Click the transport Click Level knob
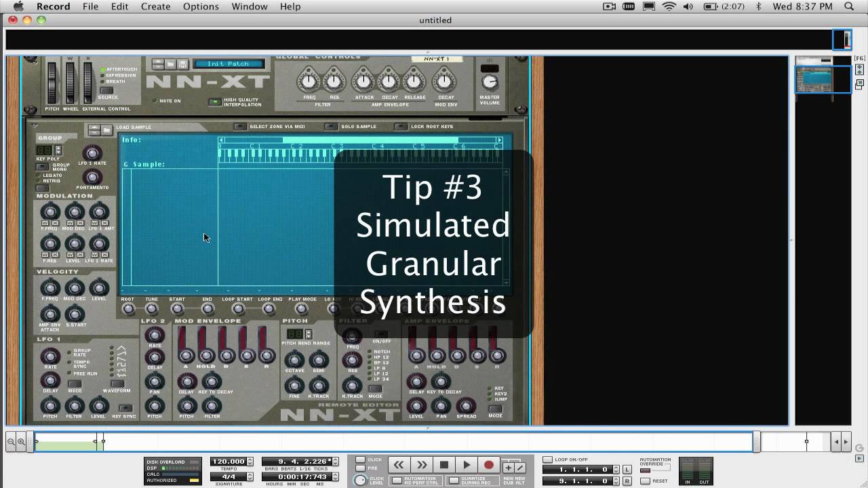 click(360, 480)
